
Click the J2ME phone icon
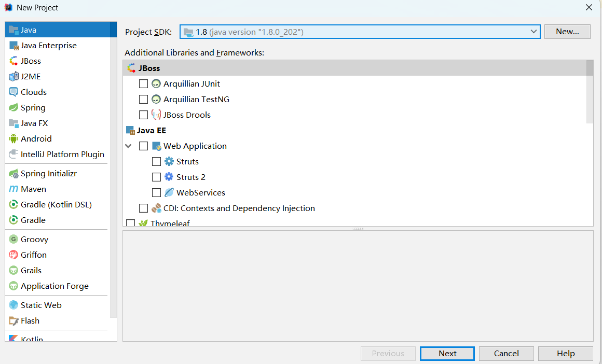click(x=13, y=76)
